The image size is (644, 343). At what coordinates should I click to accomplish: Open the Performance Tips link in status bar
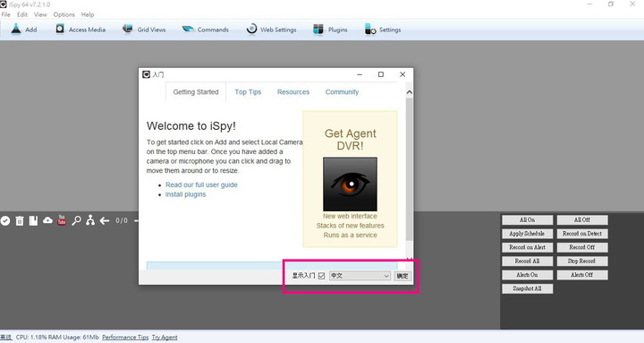pos(125,338)
